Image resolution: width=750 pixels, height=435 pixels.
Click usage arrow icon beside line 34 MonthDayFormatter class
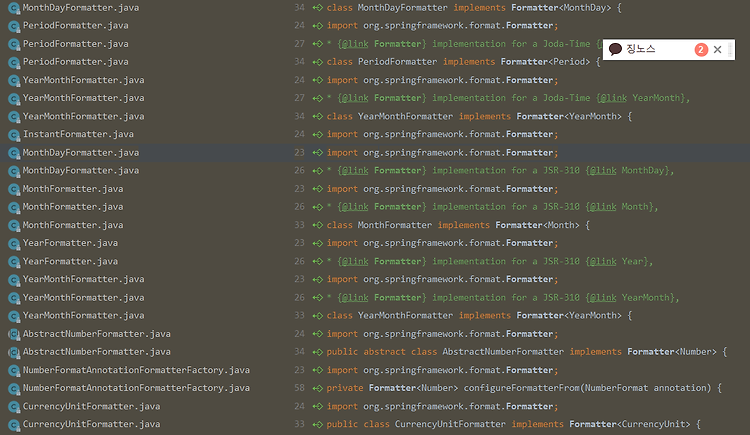pos(318,8)
